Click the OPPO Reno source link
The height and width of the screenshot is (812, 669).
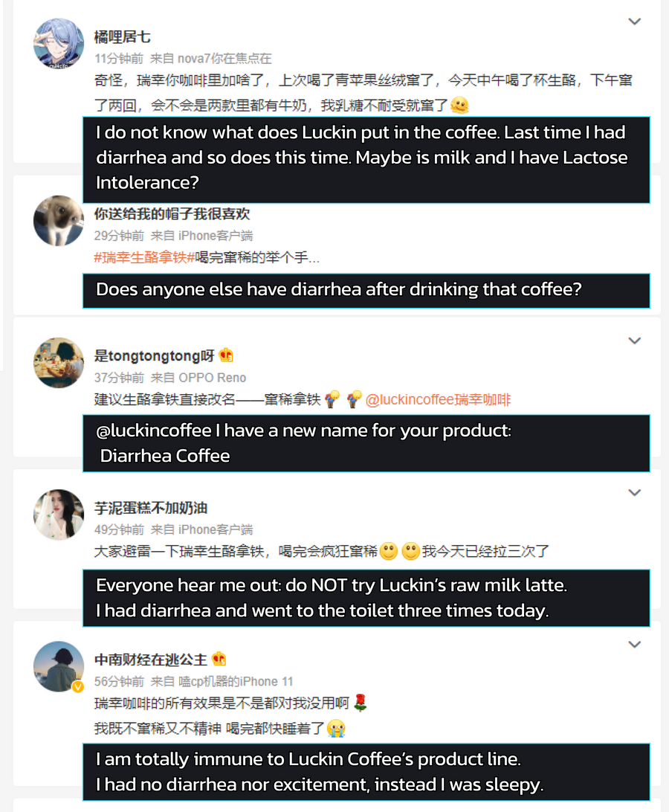(x=212, y=378)
